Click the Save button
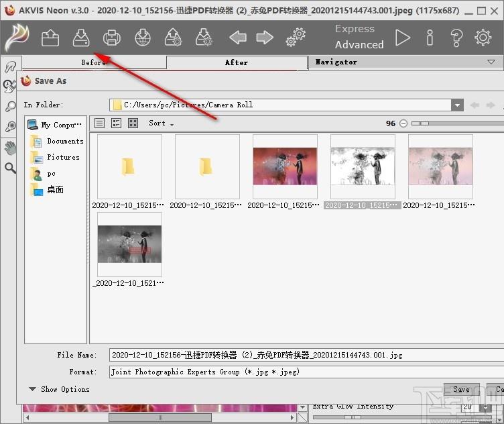This screenshot has height=424, width=504. click(461, 389)
